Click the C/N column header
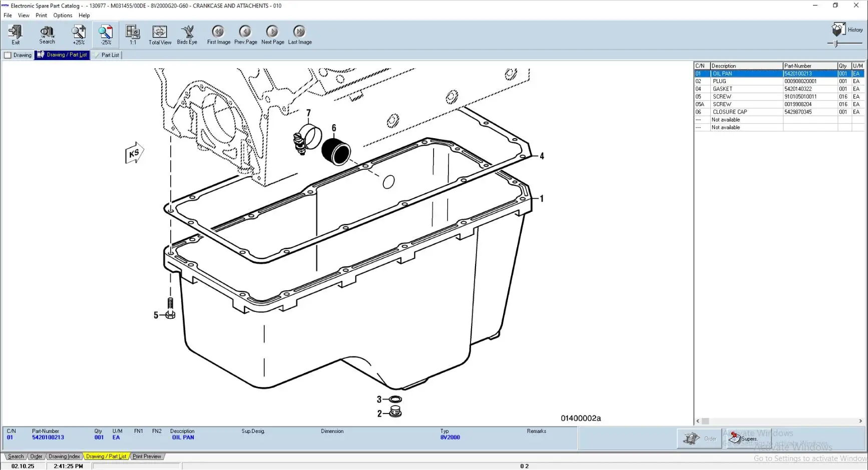Screen dimensions: 868x470 (x=702, y=66)
